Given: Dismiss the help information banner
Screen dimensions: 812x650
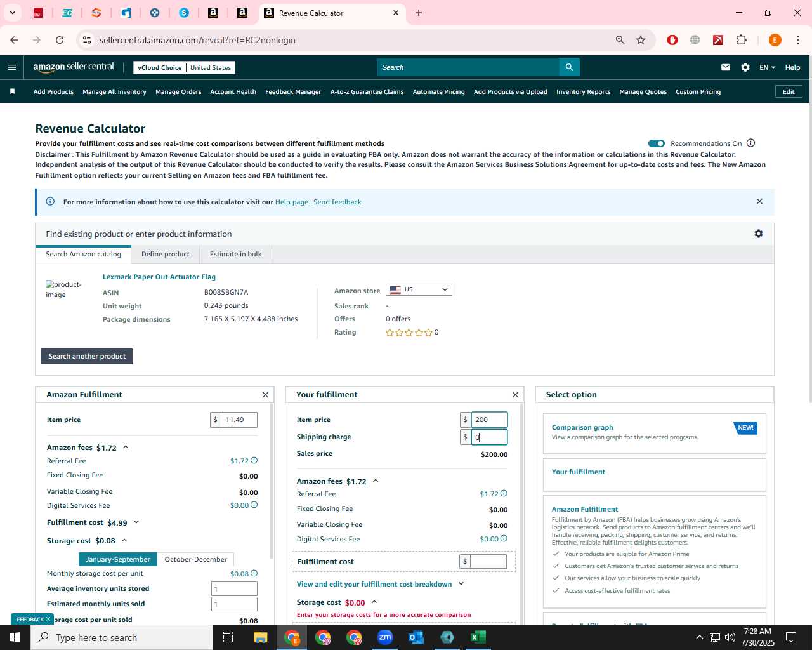Looking at the screenshot, I should click(759, 201).
